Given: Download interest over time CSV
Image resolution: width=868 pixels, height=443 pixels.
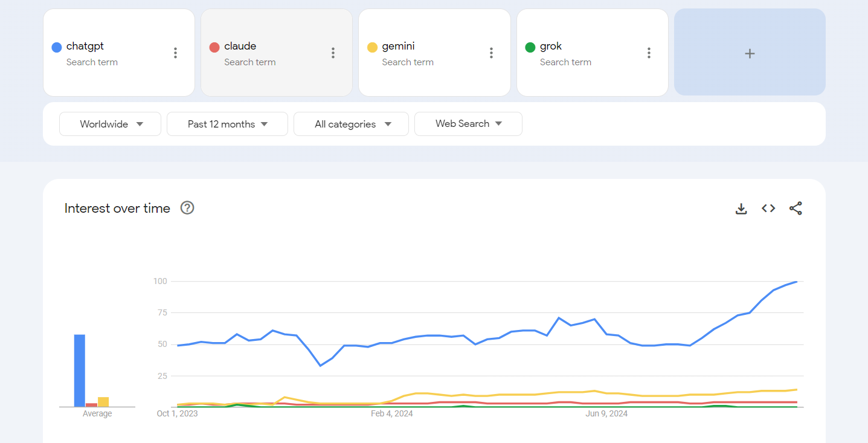Looking at the screenshot, I should click(741, 209).
